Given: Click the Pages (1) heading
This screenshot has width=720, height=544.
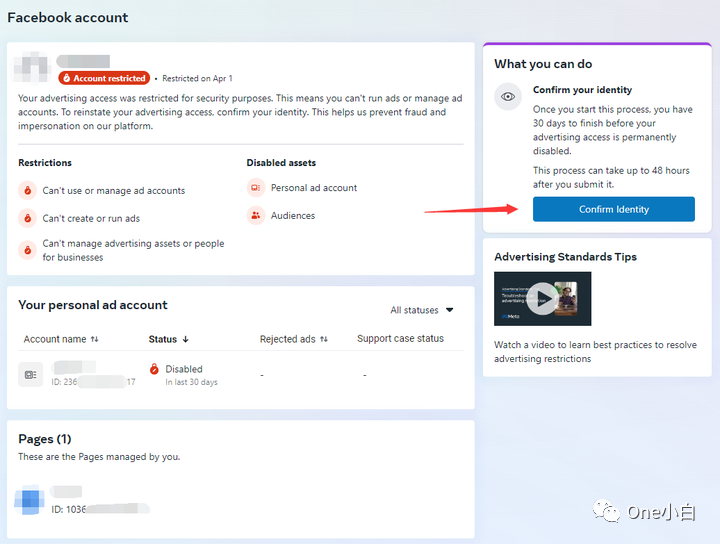Looking at the screenshot, I should 45,439.
